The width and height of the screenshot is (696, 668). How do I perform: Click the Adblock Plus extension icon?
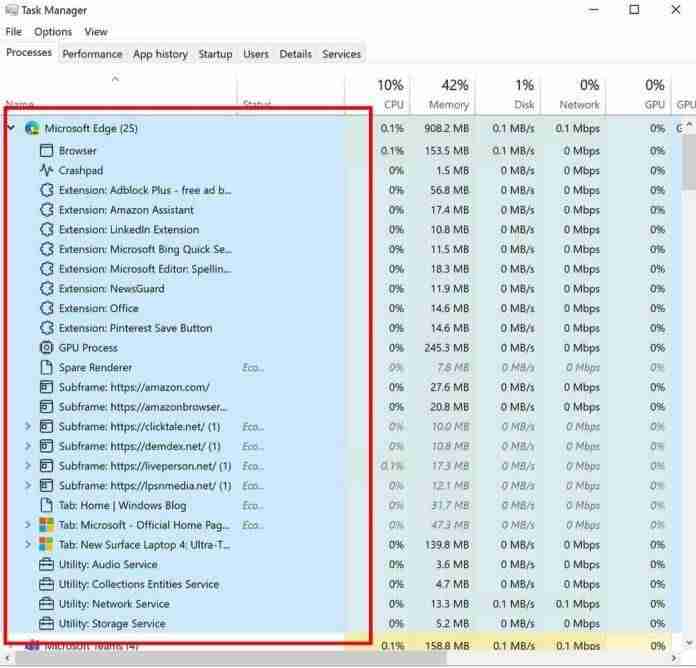(46, 190)
